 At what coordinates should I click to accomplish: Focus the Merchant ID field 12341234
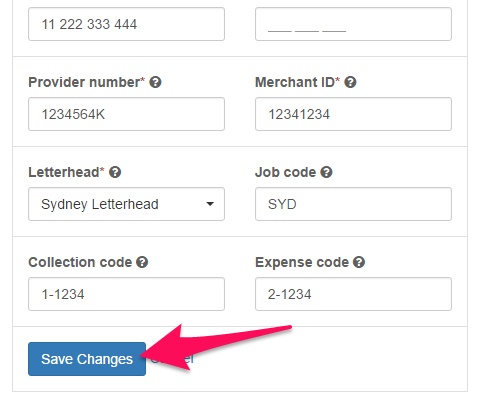pos(353,114)
